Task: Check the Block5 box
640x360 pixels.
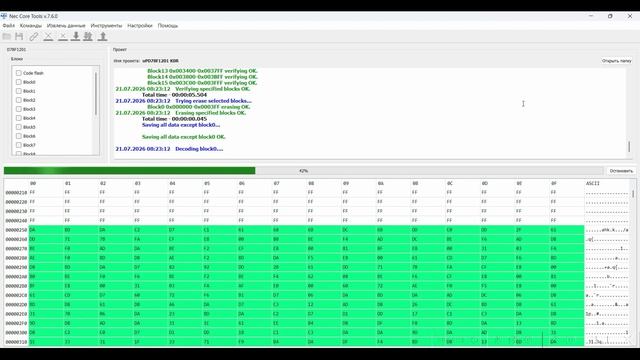Action: pos(18,127)
